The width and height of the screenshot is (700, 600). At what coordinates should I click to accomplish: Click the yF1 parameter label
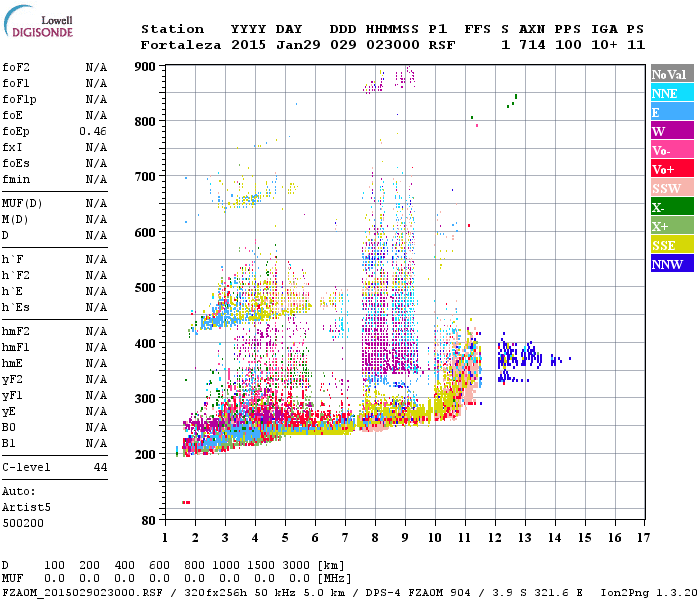[x=12, y=396]
